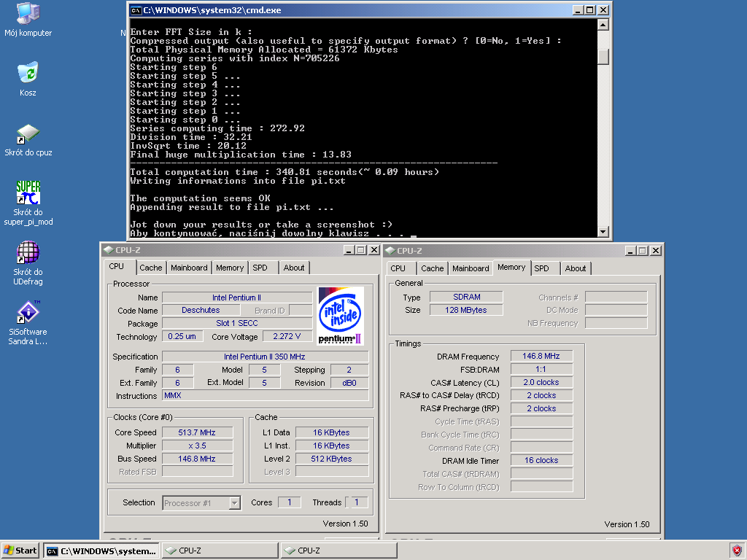Click the Threads count field
This screenshot has width=747, height=560.
click(x=356, y=502)
